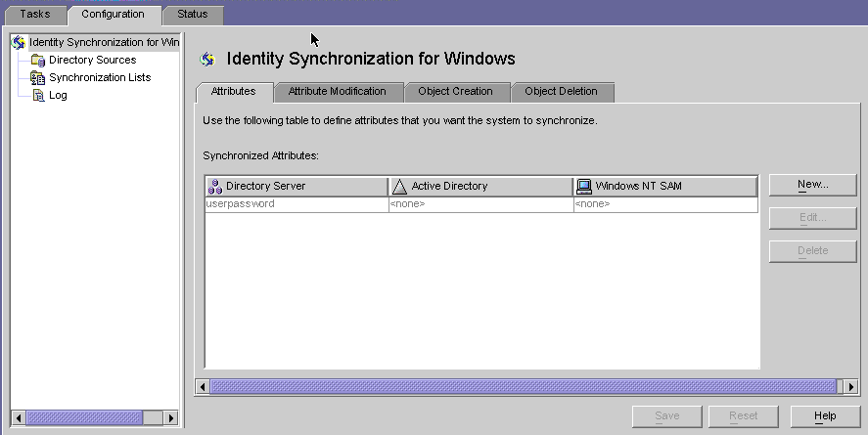This screenshot has width=868, height=435.
Task: Open Help
Action: tap(825, 416)
